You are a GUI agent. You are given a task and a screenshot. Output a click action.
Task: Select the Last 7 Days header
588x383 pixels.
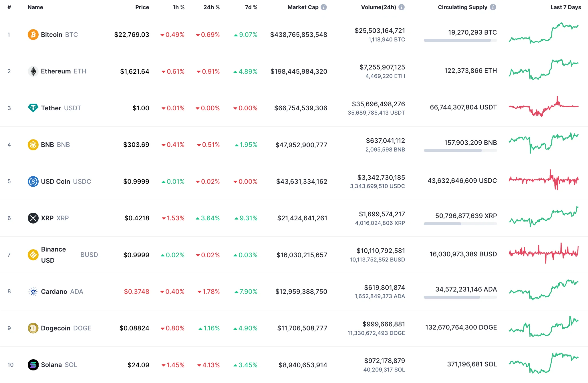coord(565,7)
